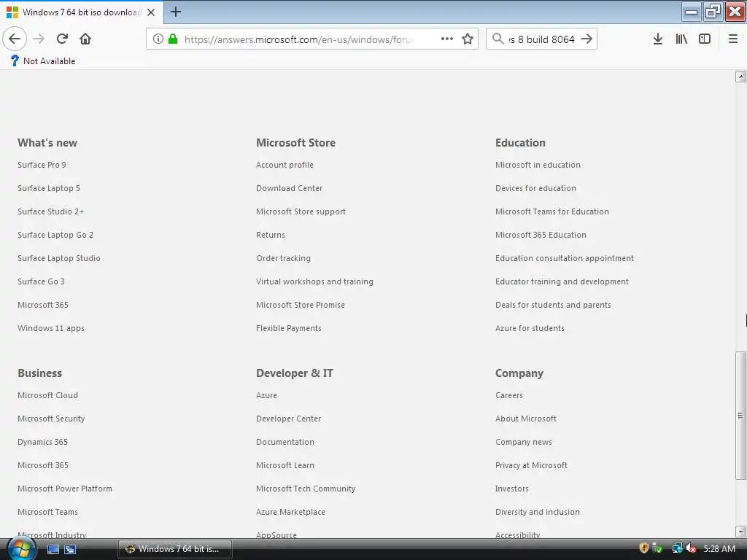Click the Not Available bookmark item
Image resolution: width=747 pixels, height=560 pixels.
click(43, 61)
